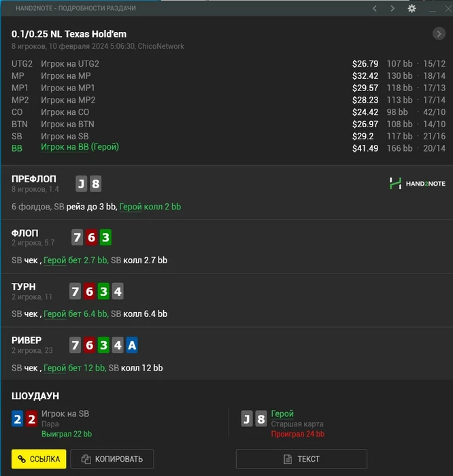Close the Hand2Note hand details window
Image resolution: width=453 pixels, height=476 pixels.
click(x=448, y=8)
